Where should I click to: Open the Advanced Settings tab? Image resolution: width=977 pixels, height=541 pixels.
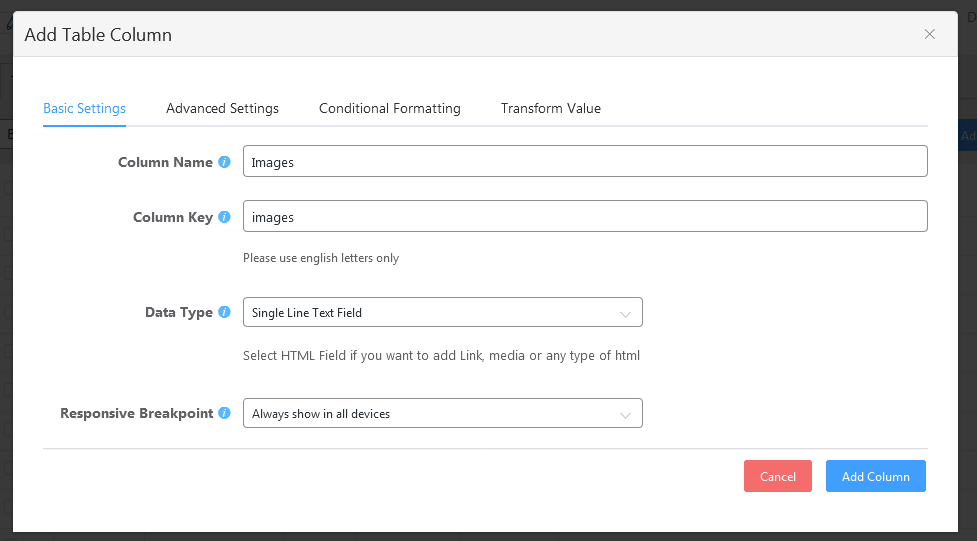click(222, 108)
